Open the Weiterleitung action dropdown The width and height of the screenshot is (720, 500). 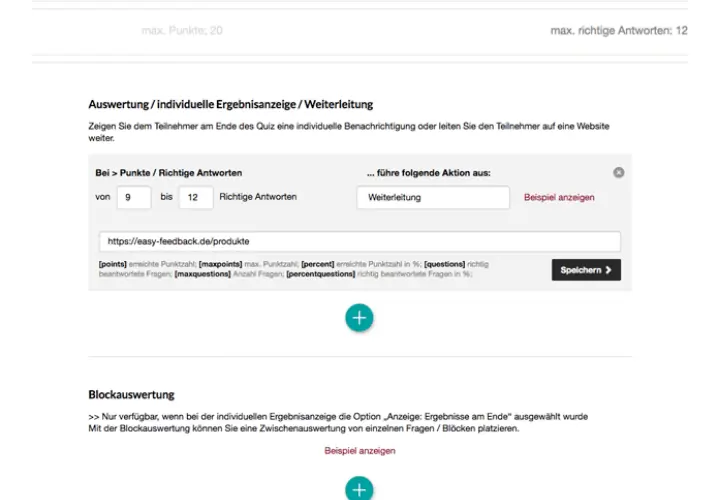433,197
